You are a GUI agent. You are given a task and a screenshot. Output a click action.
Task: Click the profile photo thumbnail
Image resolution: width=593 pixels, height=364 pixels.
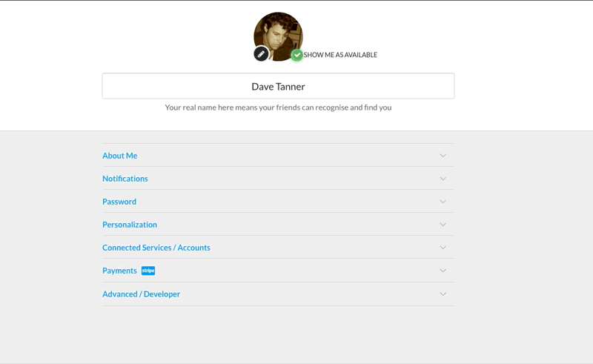(x=279, y=36)
